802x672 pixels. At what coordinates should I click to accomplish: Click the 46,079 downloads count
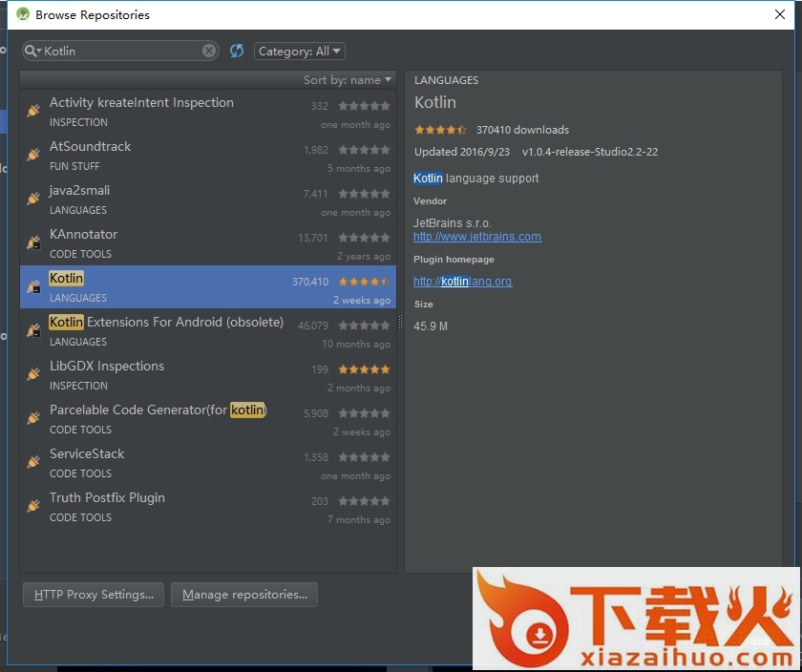click(x=313, y=325)
